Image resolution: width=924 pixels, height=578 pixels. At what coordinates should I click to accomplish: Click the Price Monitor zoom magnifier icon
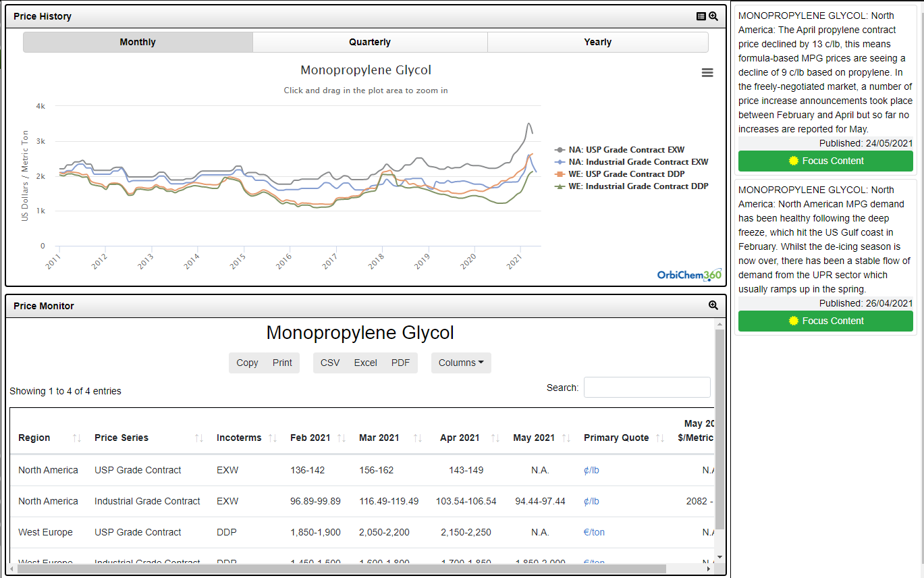[x=713, y=306]
